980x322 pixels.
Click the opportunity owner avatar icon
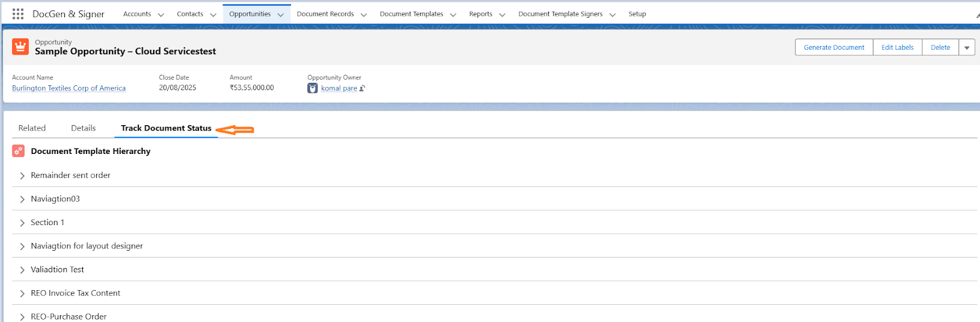312,88
